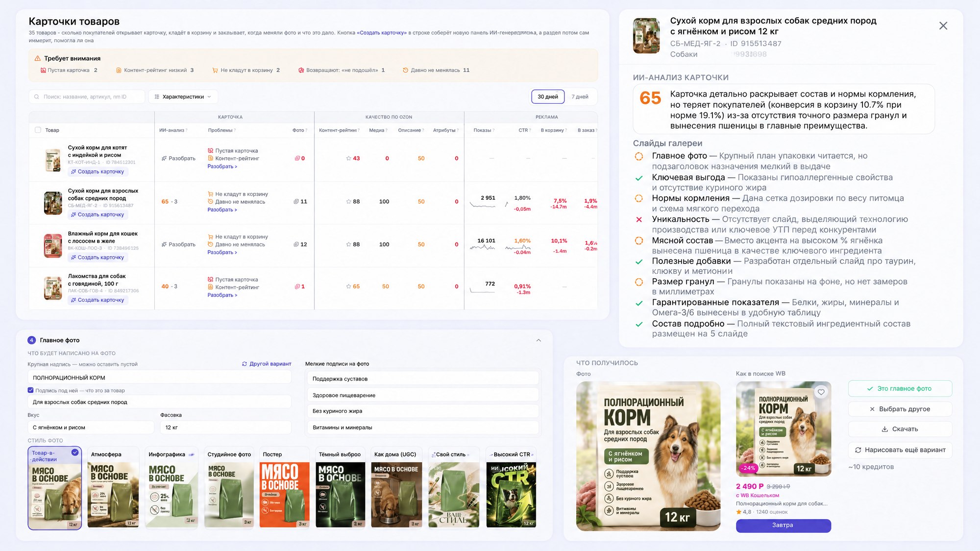This screenshot has width=980, height=551.
Task: Click the help question mark next to «Проблемы»
Action: 235,130
